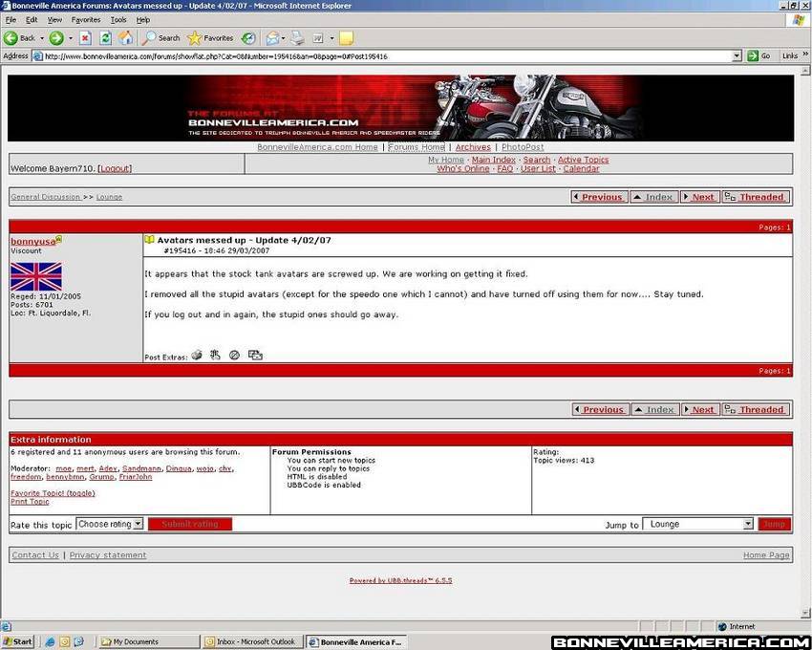Open the Choose rating dropdown

109,524
